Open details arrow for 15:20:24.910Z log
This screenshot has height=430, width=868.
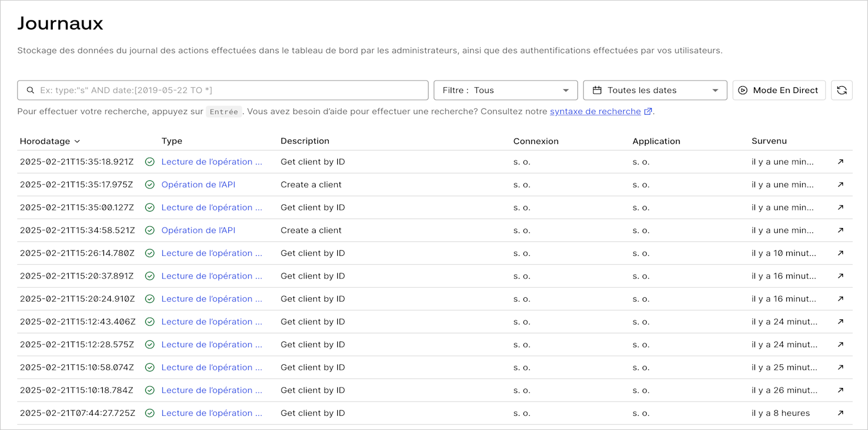tap(841, 299)
